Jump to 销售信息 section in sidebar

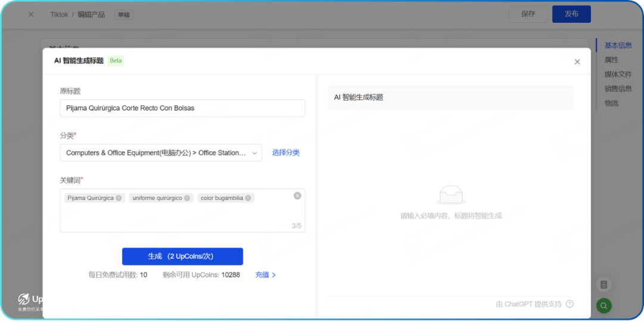click(618, 89)
